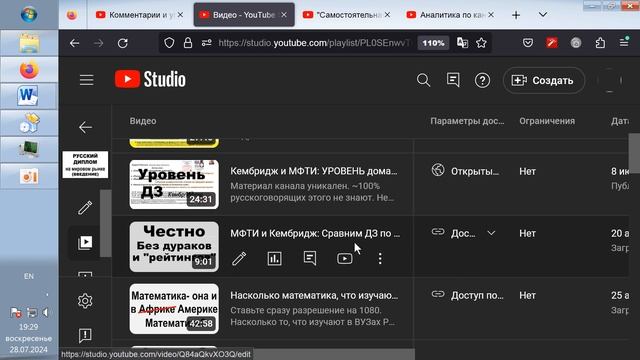640x360 pixels.
Task: Edit details of the МФТИ и Кембридж video
Action: pyautogui.click(x=239, y=258)
